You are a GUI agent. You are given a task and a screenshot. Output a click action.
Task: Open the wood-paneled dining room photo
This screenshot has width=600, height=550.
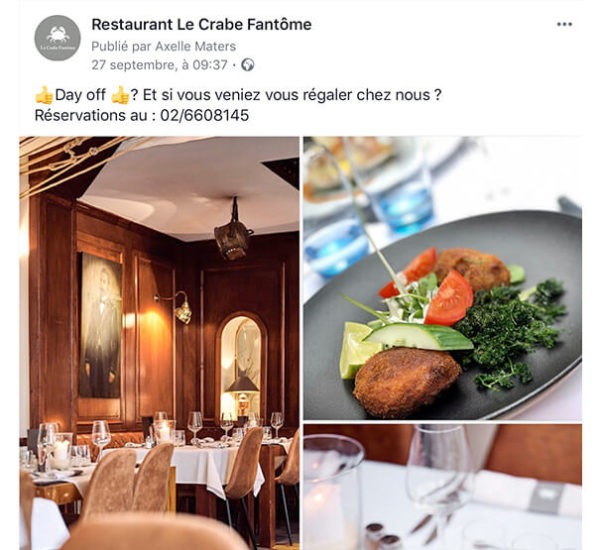pyautogui.click(x=159, y=343)
